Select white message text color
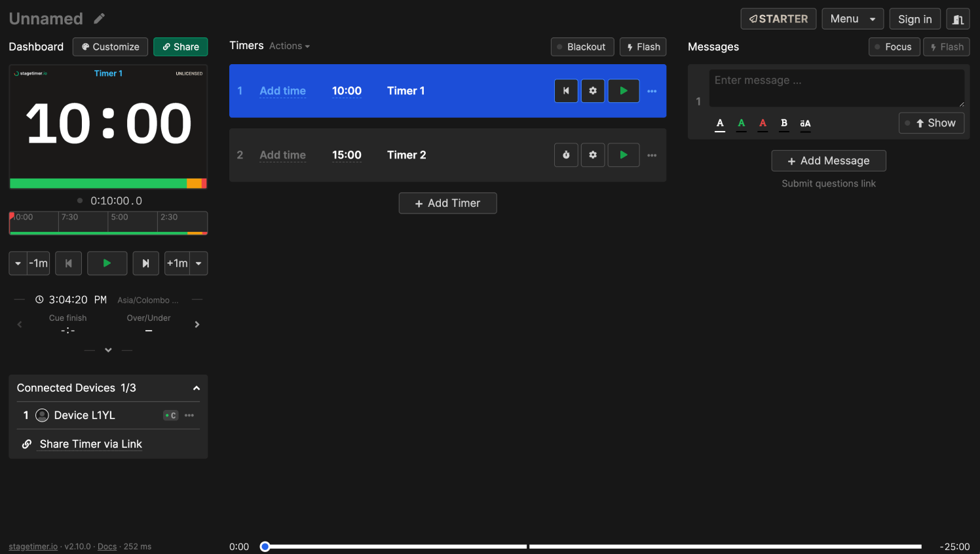 pos(720,123)
